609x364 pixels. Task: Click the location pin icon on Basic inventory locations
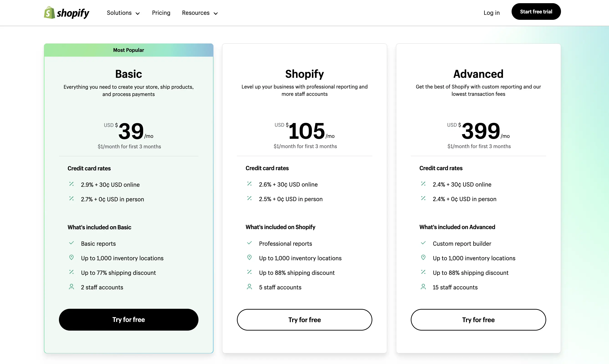(72, 258)
